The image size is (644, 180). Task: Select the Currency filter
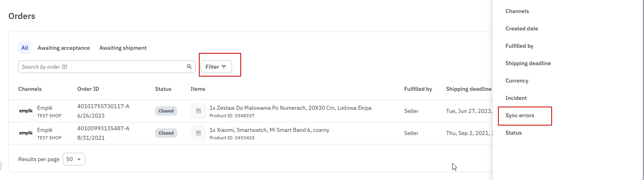[517, 81]
